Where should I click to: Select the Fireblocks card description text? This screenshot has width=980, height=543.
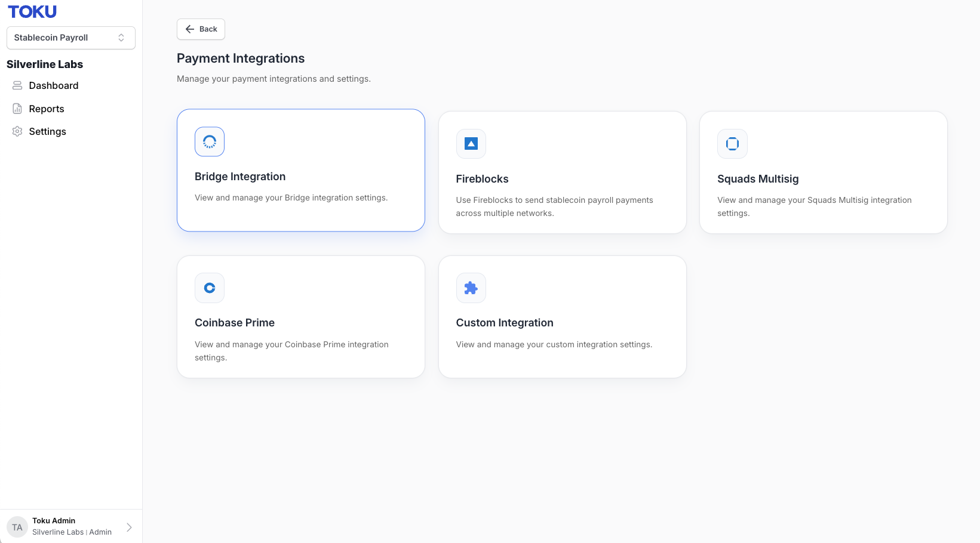click(x=554, y=206)
